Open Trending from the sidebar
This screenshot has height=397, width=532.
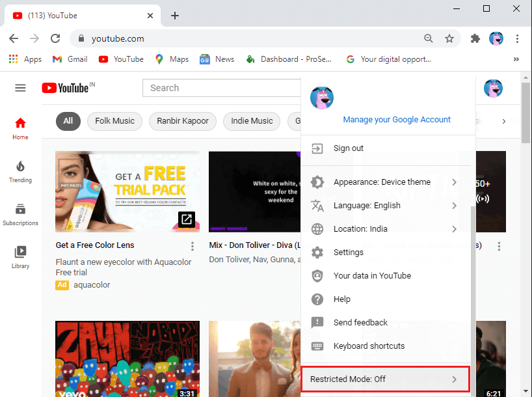20,172
